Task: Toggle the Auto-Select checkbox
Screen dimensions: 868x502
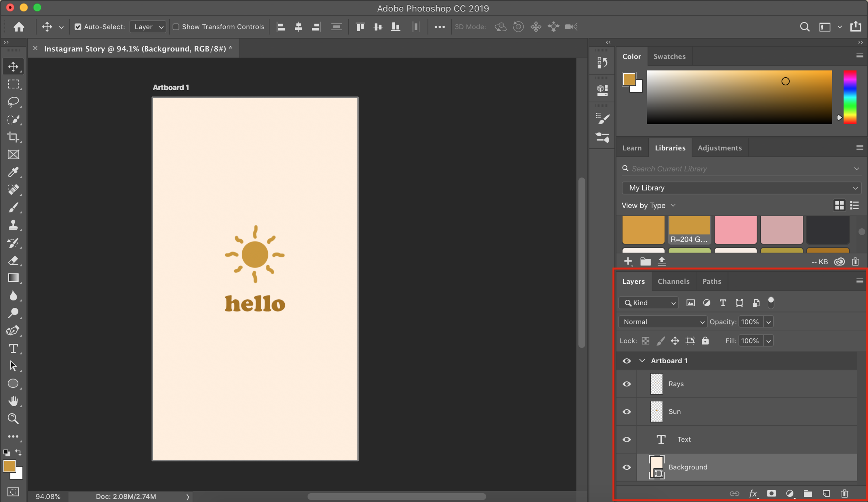Action: click(77, 27)
